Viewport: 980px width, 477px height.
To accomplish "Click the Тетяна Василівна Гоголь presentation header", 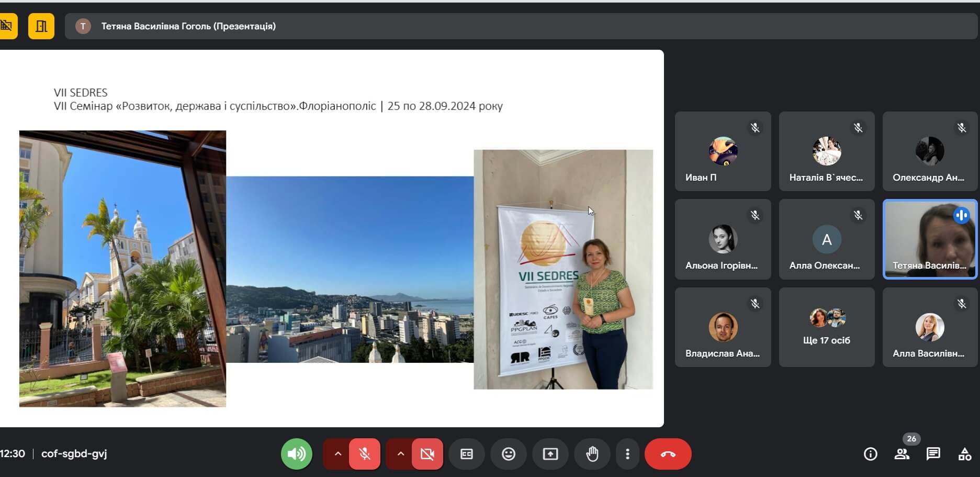I will [188, 26].
